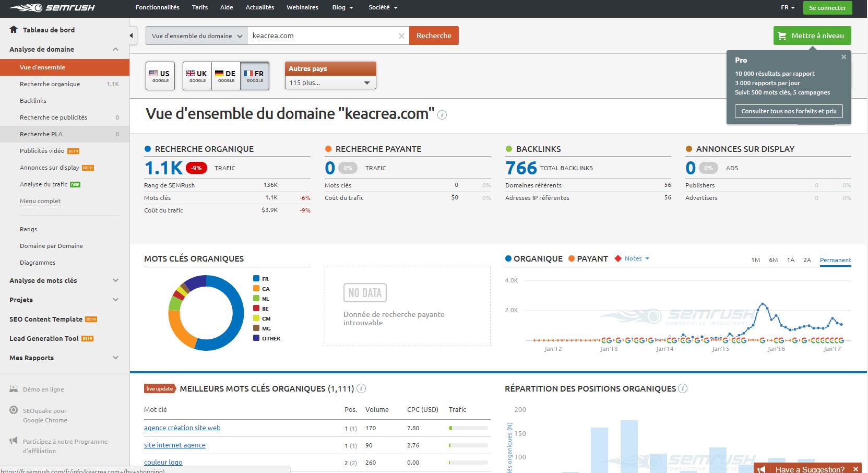Viewport: 868px width, 473px height.
Task: Click info icon next to Répartition des positions organiques
Action: [683, 388]
